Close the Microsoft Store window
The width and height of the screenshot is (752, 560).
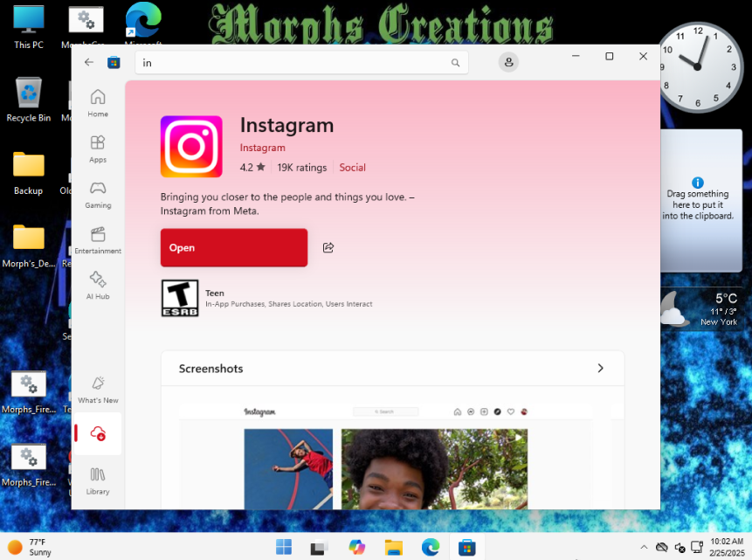(643, 56)
